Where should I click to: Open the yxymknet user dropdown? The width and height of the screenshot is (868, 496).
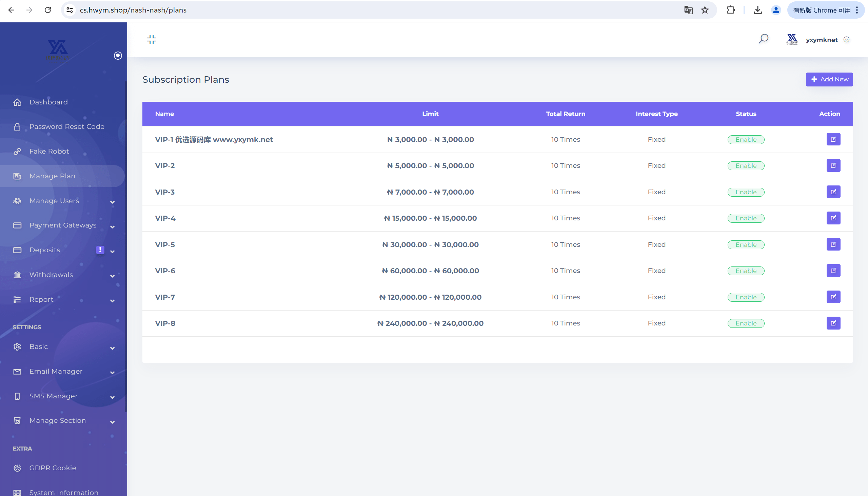827,40
